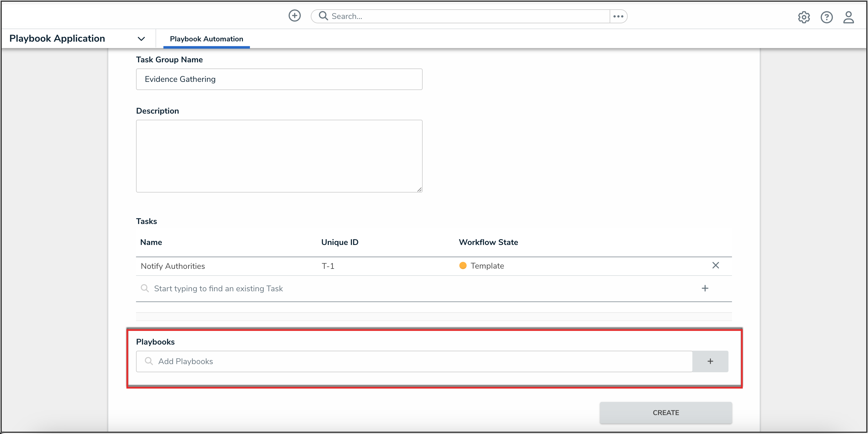The image size is (868, 434).
Task: Click the quick-add plus circle icon
Action: coord(294,16)
